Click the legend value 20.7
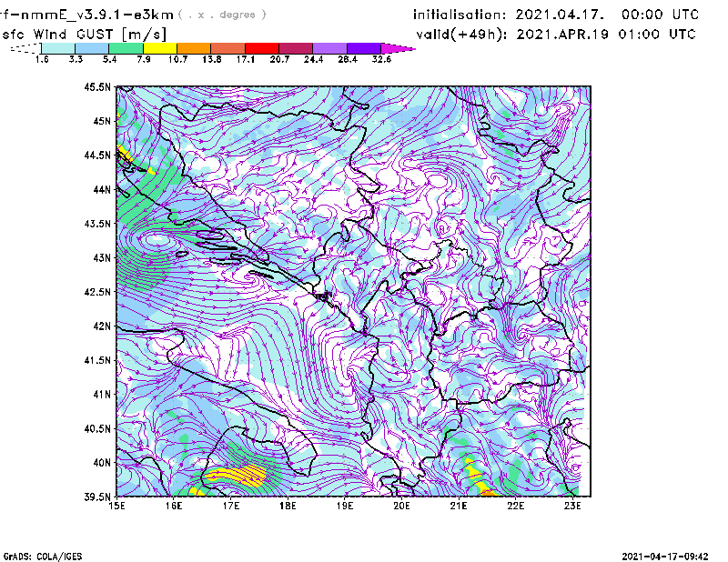 click(279, 59)
